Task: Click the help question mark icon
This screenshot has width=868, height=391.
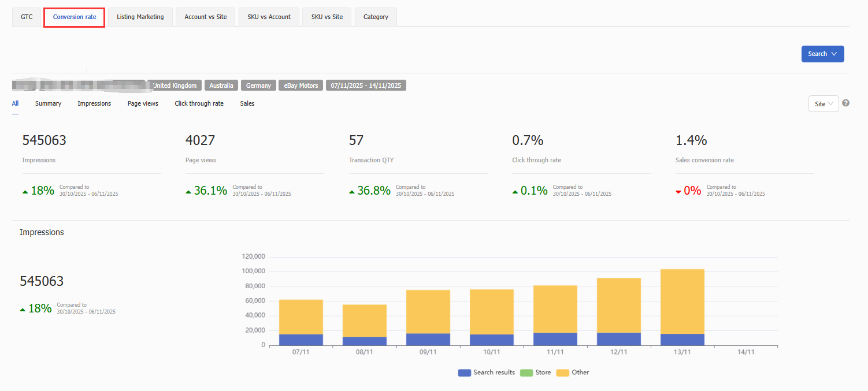Action: (x=845, y=103)
